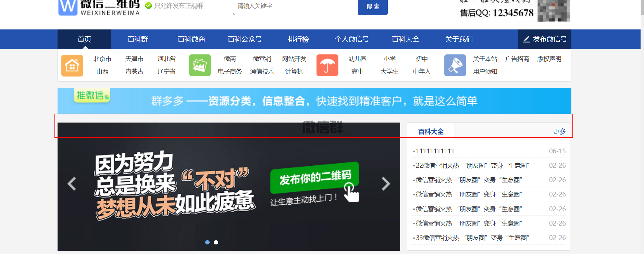Image resolution: width=644 pixels, height=254 pixels.
Task: Focus the keyword search input field
Action: point(295,7)
